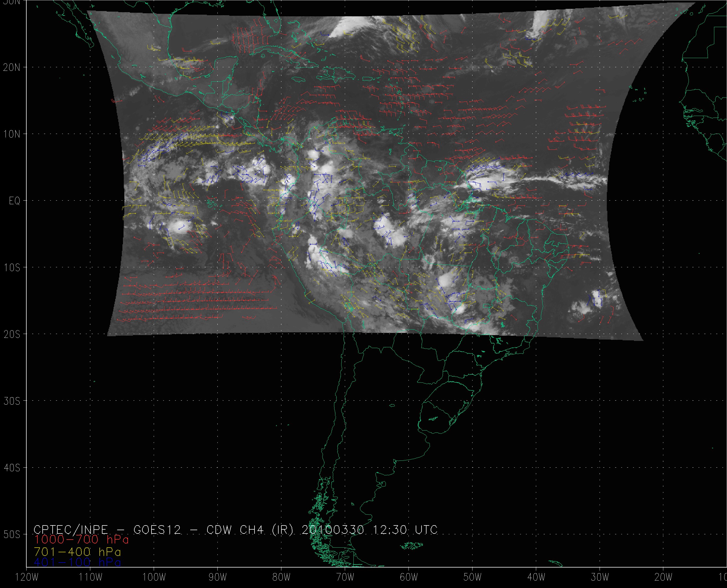Click the 120W longitude axis label
This screenshot has height=588, width=727.
pos(27,577)
